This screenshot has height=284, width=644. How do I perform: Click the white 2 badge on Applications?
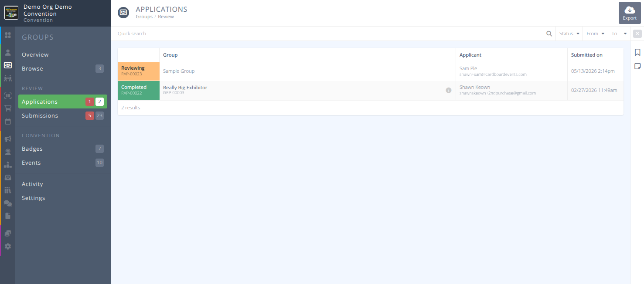tap(99, 101)
